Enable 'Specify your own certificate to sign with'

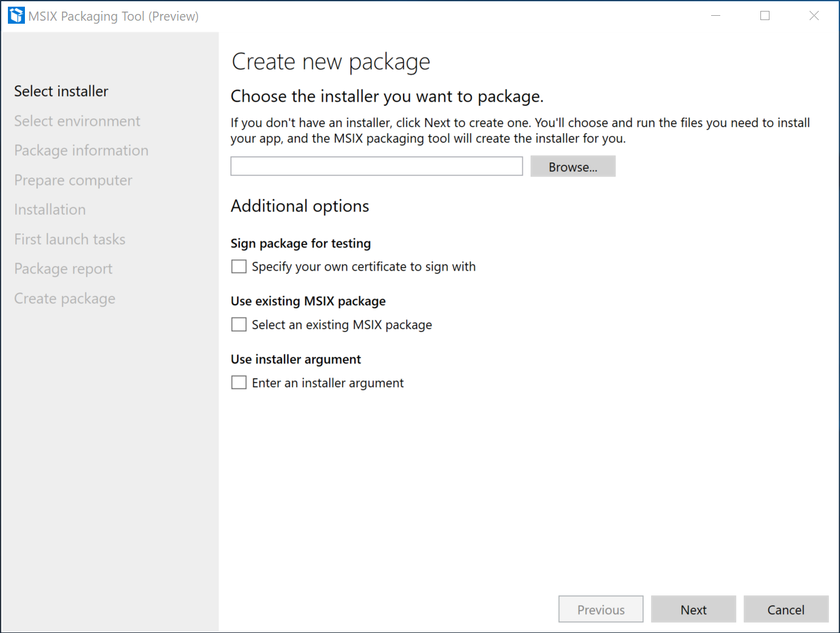coord(239,266)
